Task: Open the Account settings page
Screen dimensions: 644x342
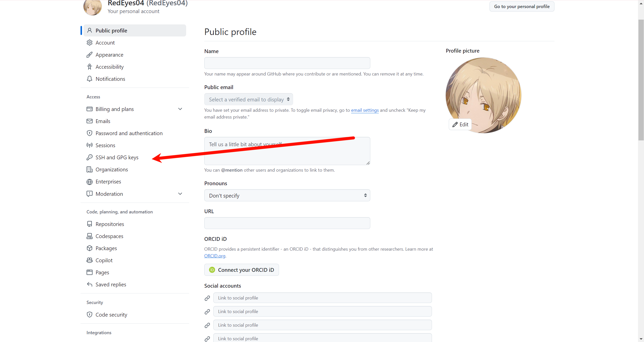Action: 105,43
